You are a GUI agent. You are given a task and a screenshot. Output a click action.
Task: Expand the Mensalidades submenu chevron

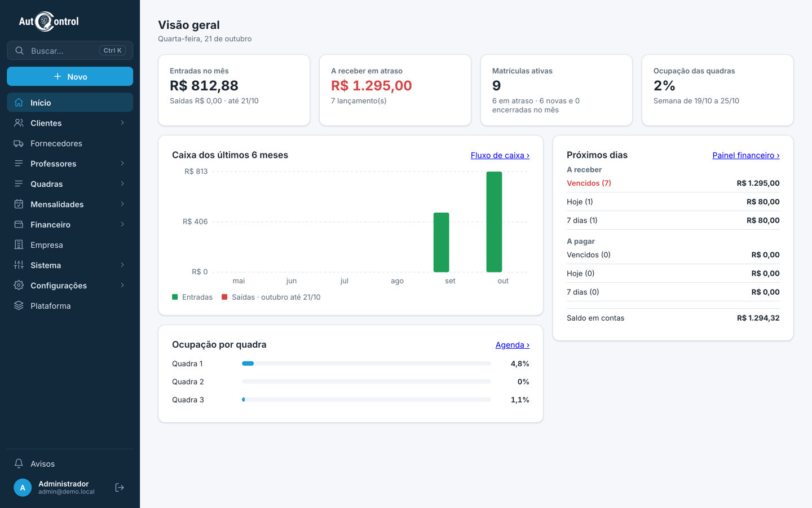click(x=122, y=204)
